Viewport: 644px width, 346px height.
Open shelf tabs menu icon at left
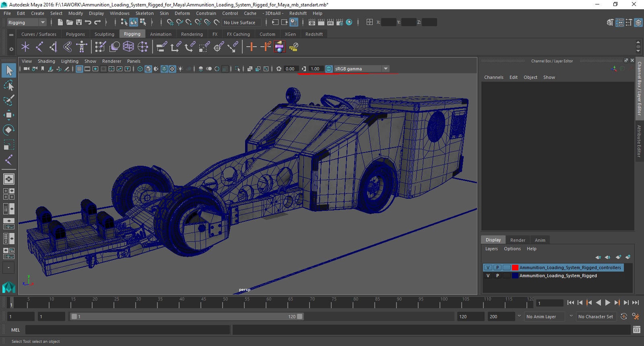11,35
